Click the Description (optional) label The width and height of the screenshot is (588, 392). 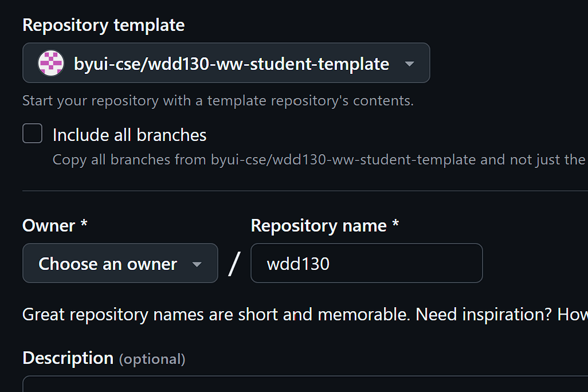[x=103, y=358]
